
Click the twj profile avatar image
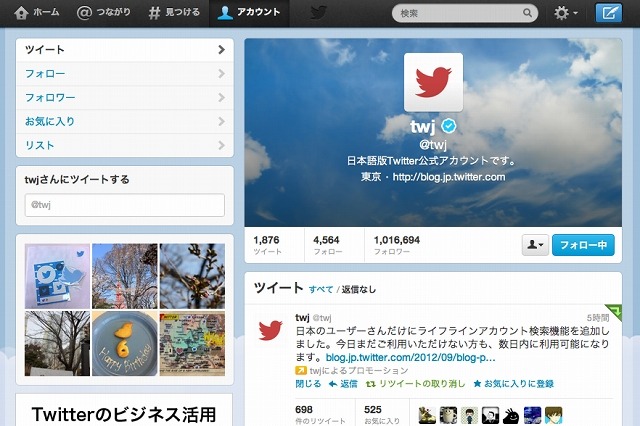click(433, 82)
